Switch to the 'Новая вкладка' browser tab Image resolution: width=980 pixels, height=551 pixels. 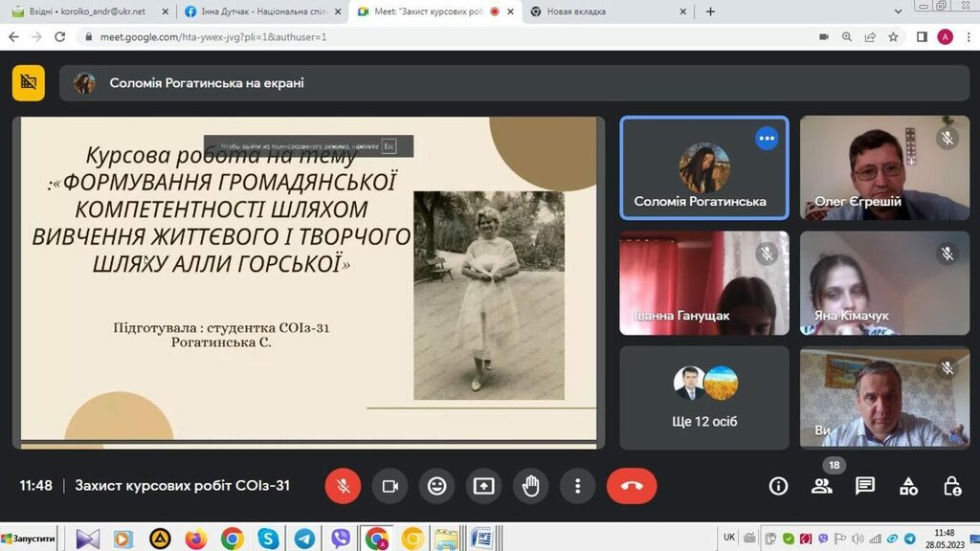click(603, 11)
